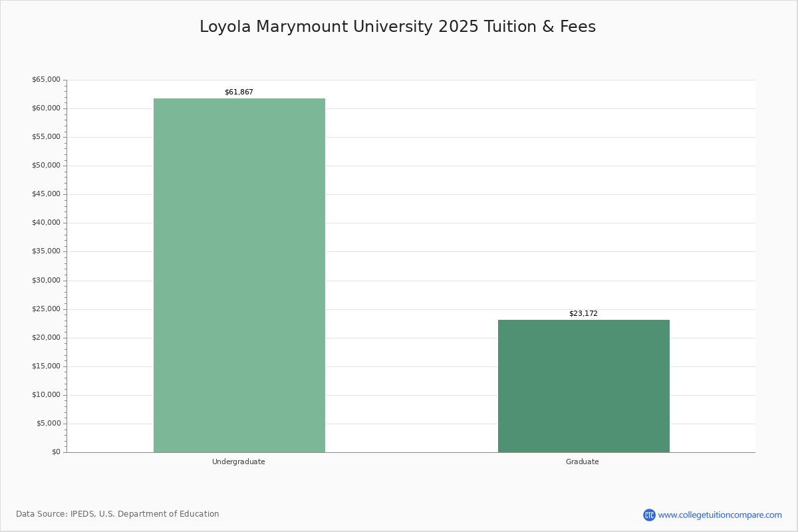The image size is (798, 532).
Task: Click the $23,172 data label
Action: click(583, 313)
